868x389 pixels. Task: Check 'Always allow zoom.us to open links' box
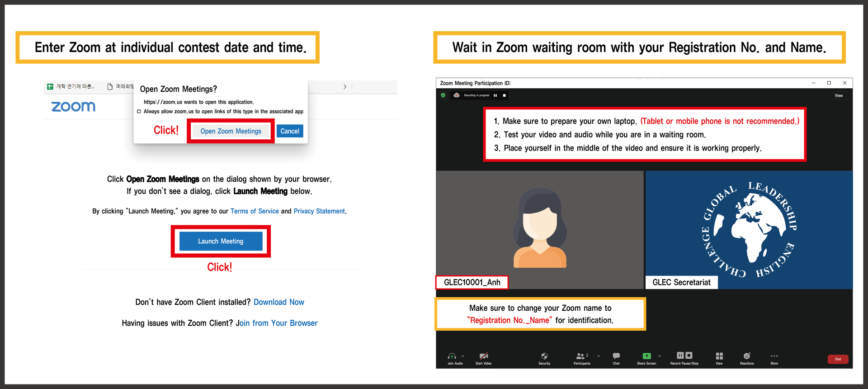pyautogui.click(x=139, y=111)
